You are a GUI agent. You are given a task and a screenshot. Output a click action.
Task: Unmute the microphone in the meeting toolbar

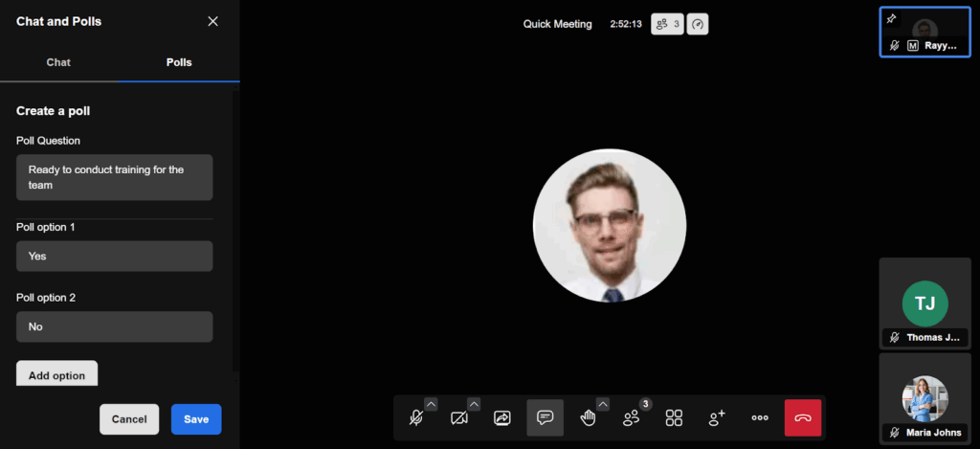(x=415, y=418)
